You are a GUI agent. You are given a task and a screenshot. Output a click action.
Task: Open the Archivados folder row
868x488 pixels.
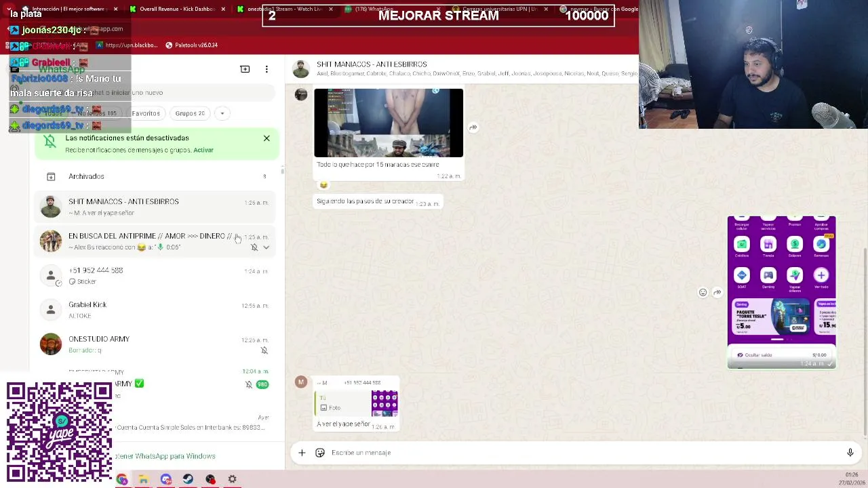pyautogui.click(x=156, y=176)
